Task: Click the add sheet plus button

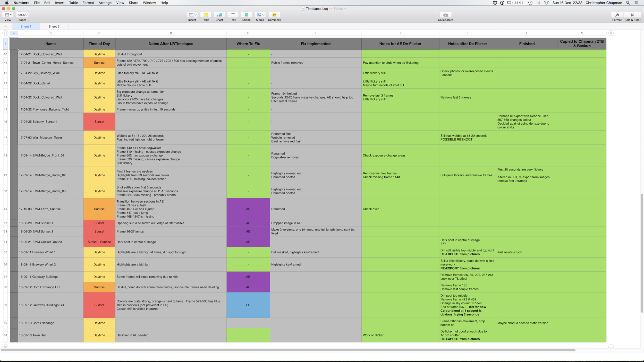Action: click(6, 26)
